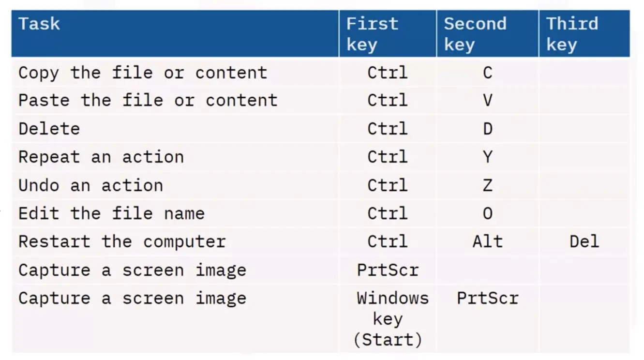Select the "Edit the file name" cell

(x=111, y=213)
